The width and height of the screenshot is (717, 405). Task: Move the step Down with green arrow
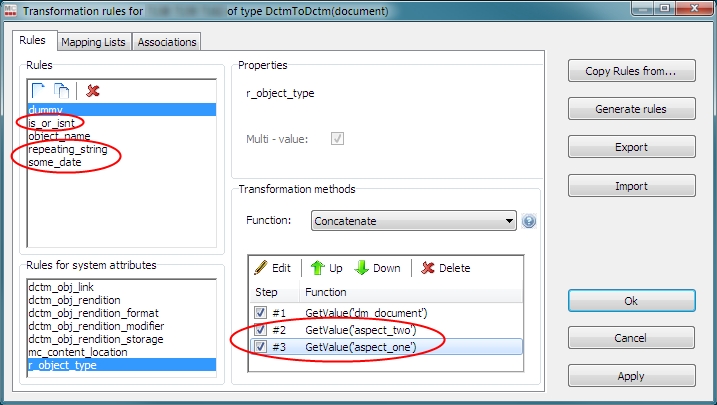[x=377, y=268]
